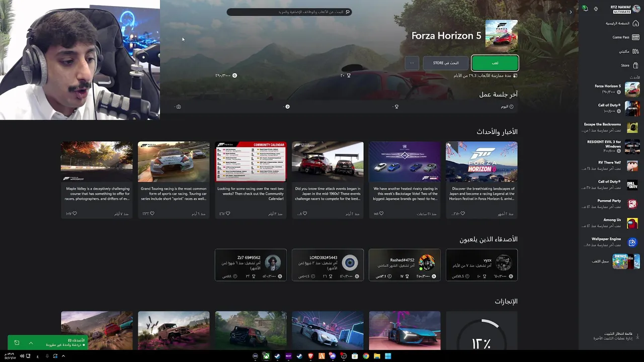Screen dimensions: 644x362
Task: Open Game Pass in the sidebar
Action: click(x=625, y=37)
